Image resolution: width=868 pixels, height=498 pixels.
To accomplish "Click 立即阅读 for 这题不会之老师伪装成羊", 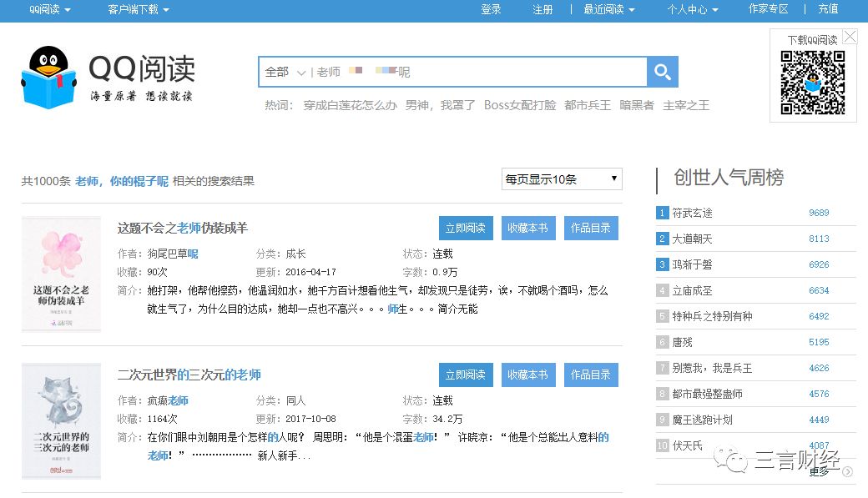I will pyautogui.click(x=466, y=228).
